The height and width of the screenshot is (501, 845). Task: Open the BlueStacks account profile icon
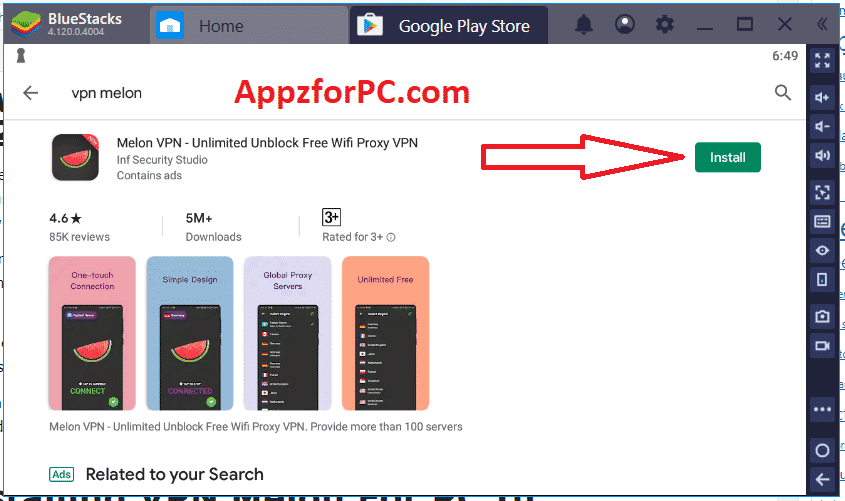pos(625,24)
